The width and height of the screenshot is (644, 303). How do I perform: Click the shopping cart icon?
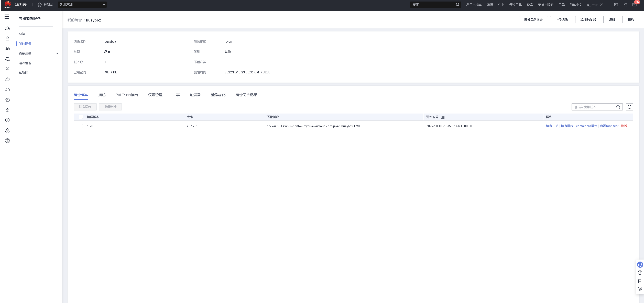point(625,5)
